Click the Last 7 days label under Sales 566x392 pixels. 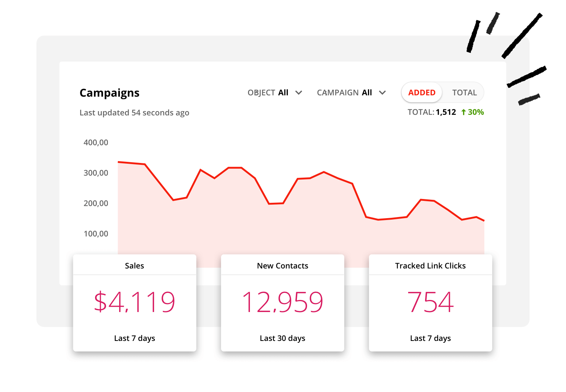pos(135,338)
